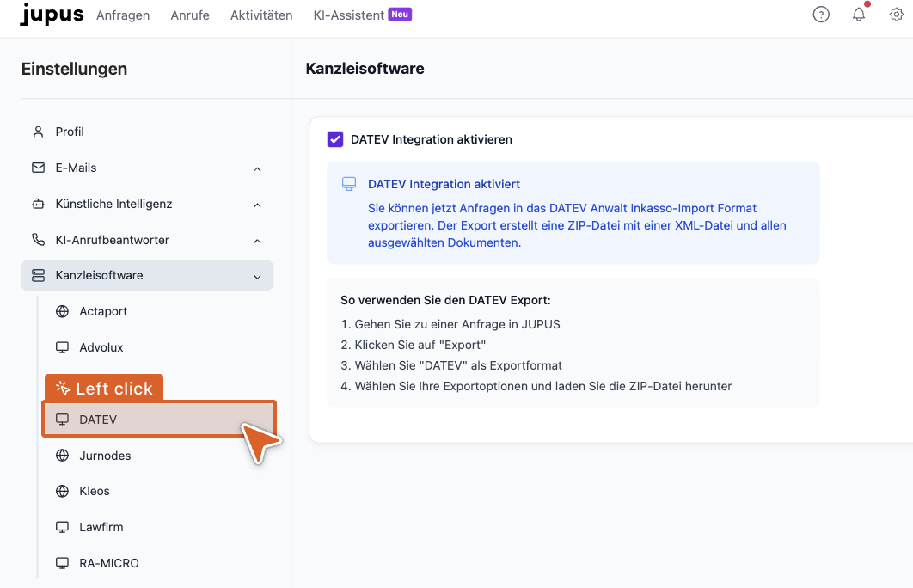913x588 pixels.
Task: Click the Künstliche Intelligenz robot icon
Action: coord(39,204)
